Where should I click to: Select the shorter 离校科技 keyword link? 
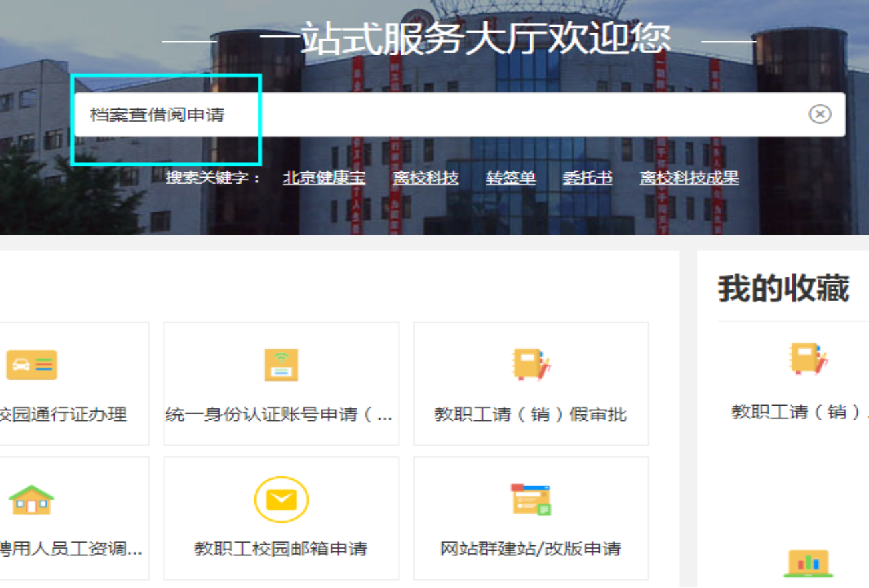(426, 178)
